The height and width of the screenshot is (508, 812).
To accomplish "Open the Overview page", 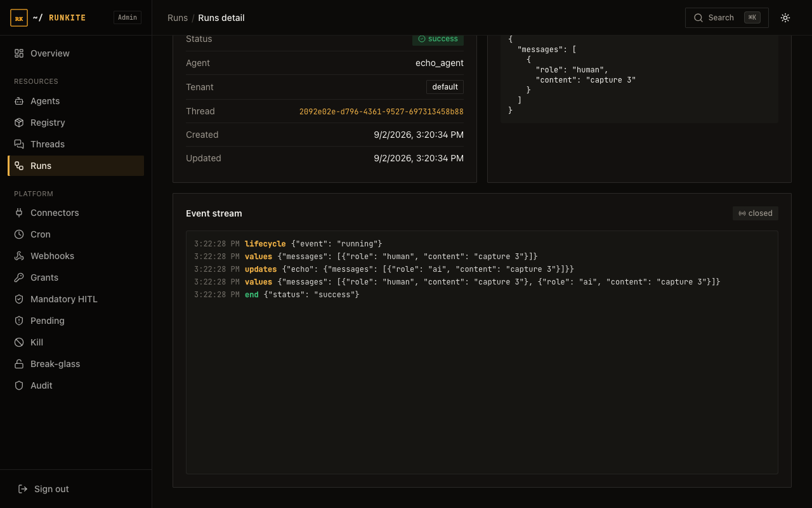I will 76,53.
